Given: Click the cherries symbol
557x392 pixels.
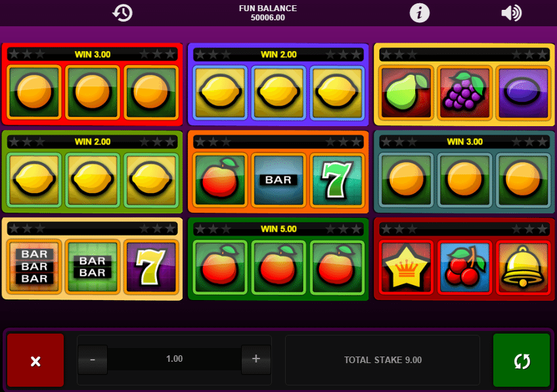Looking at the screenshot, I should coord(464,267).
